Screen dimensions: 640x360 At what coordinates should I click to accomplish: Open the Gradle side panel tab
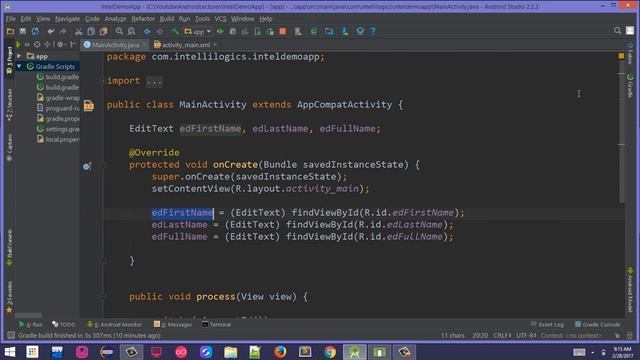tap(630, 86)
